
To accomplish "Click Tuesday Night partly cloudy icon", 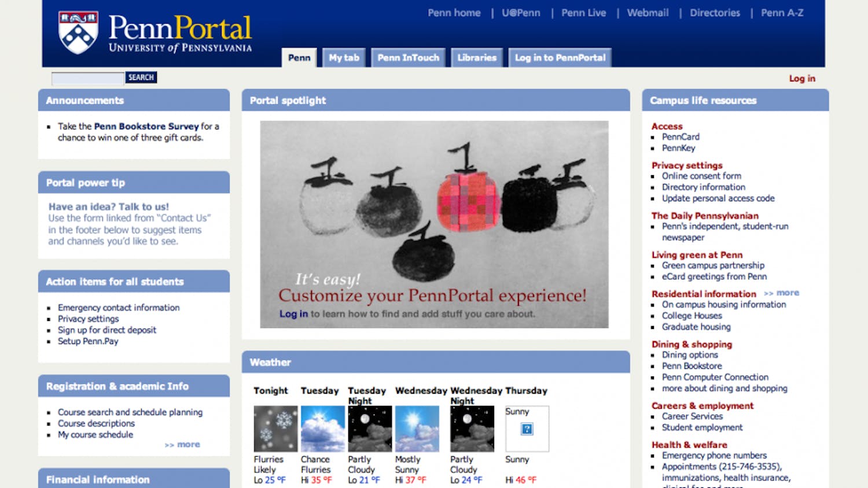I will (x=370, y=428).
